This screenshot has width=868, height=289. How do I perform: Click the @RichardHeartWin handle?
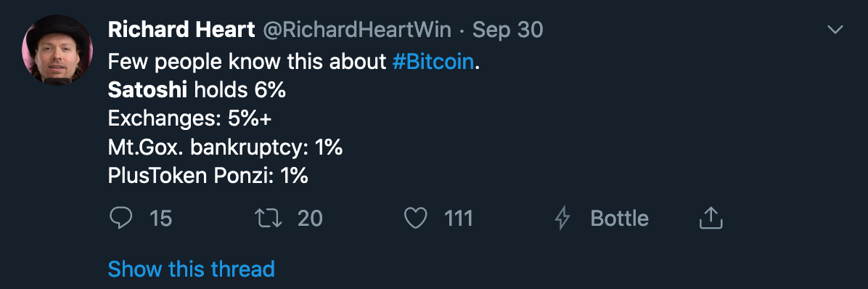pos(356,30)
